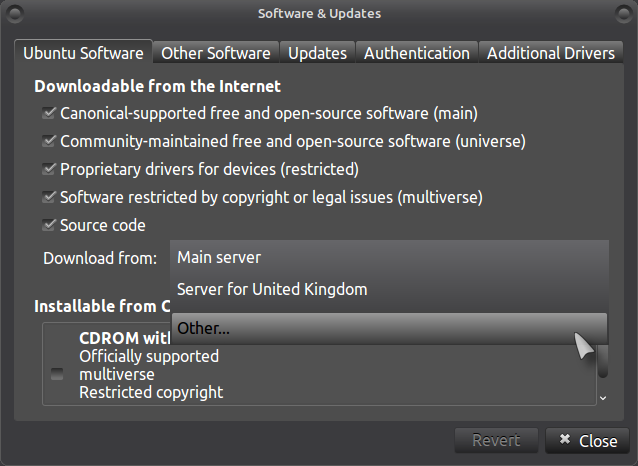The height and width of the screenshot is (466, 638).
Task: Uncheck the Source code option
Action: click(x=49, y=225)
